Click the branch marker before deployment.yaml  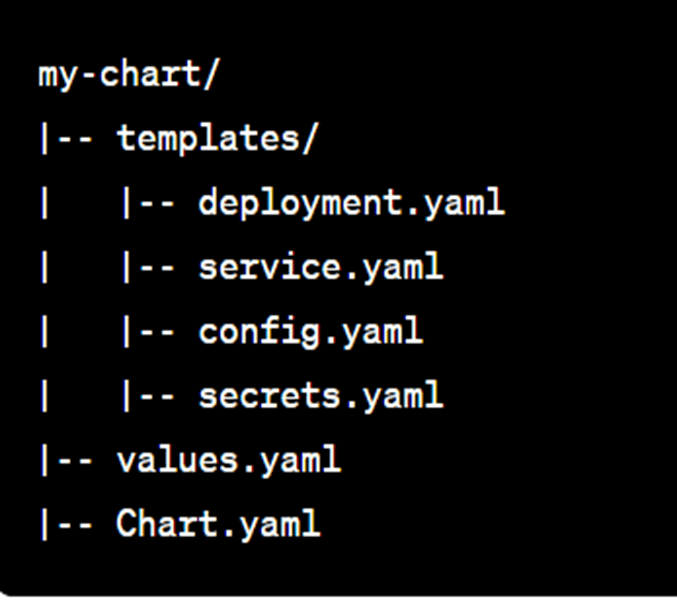pyautogui.click(x=148, y=203)
